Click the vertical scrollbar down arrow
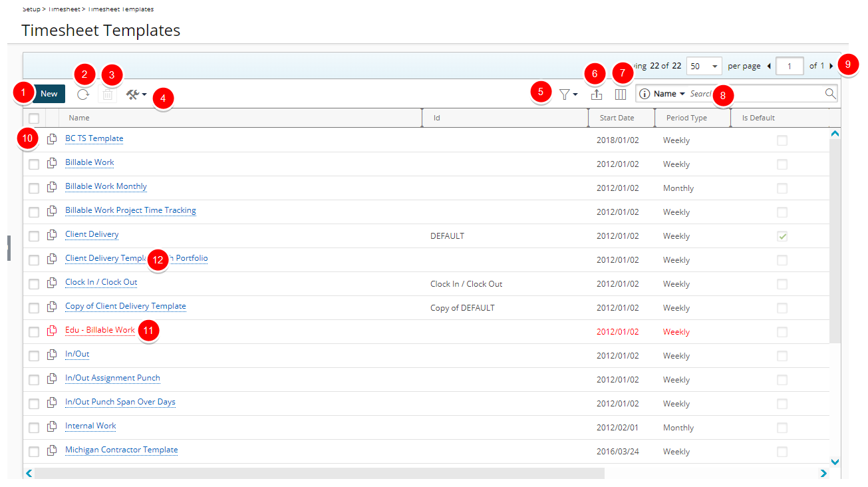Image resolution: width=868 pixels, height=487 pixels. pyautogui.click(x=835, y=461)
